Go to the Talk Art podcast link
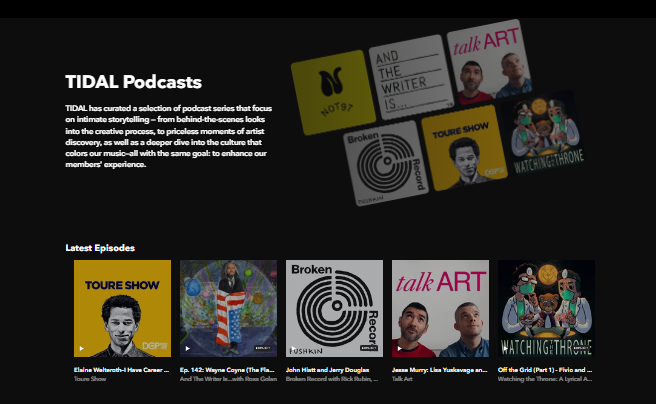Screen dimensions: 656x404 (x=402, y=379)
